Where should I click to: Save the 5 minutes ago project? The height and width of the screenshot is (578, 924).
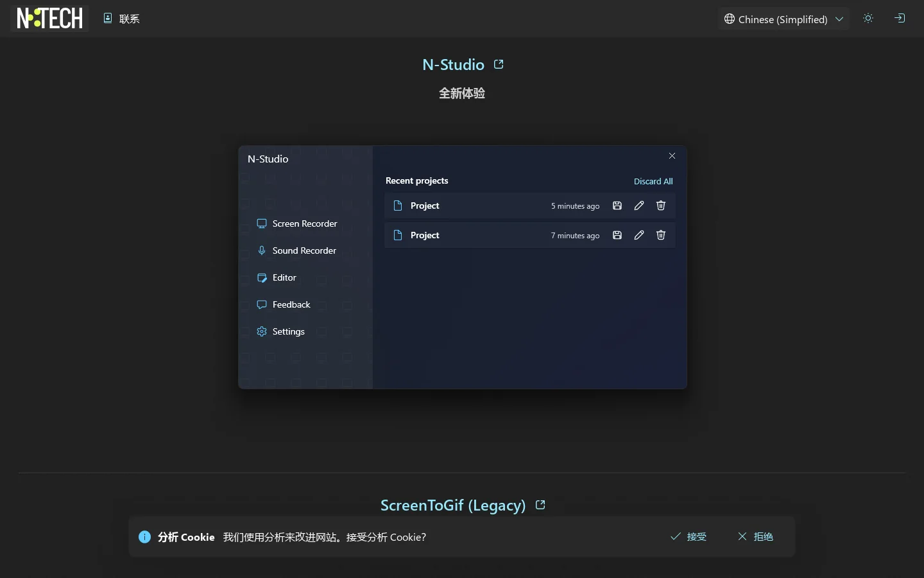[x=617, y=206]
